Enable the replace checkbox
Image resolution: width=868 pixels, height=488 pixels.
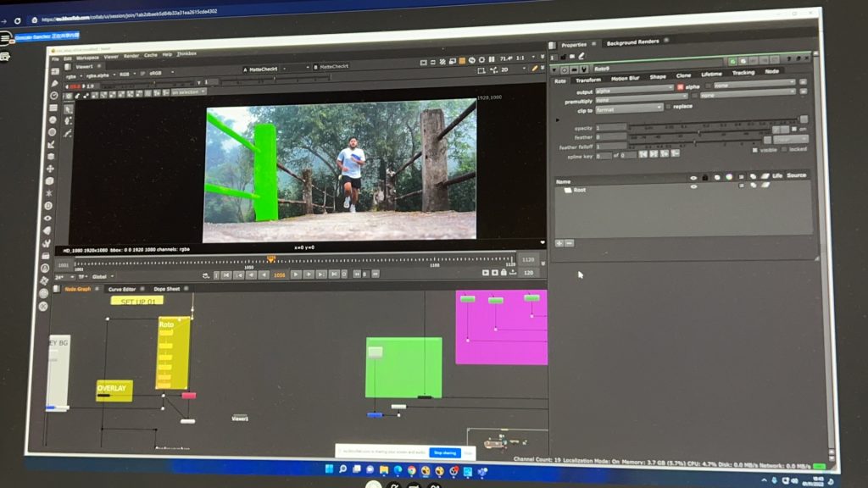(668, 106)
